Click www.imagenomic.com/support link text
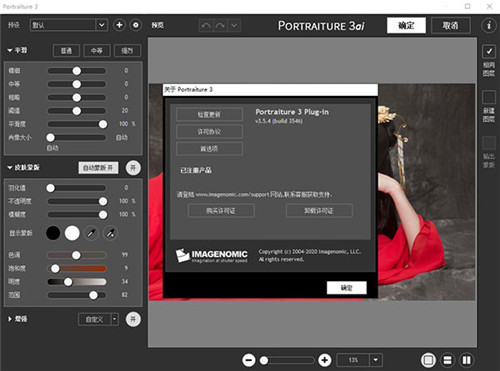Screen dimensions: 500x371 tap(232, 194)
